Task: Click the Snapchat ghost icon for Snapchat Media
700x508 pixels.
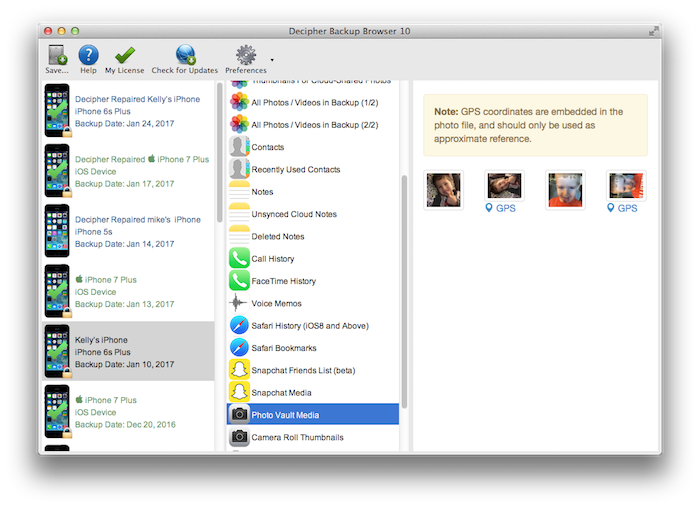Action: click(239, 392)
